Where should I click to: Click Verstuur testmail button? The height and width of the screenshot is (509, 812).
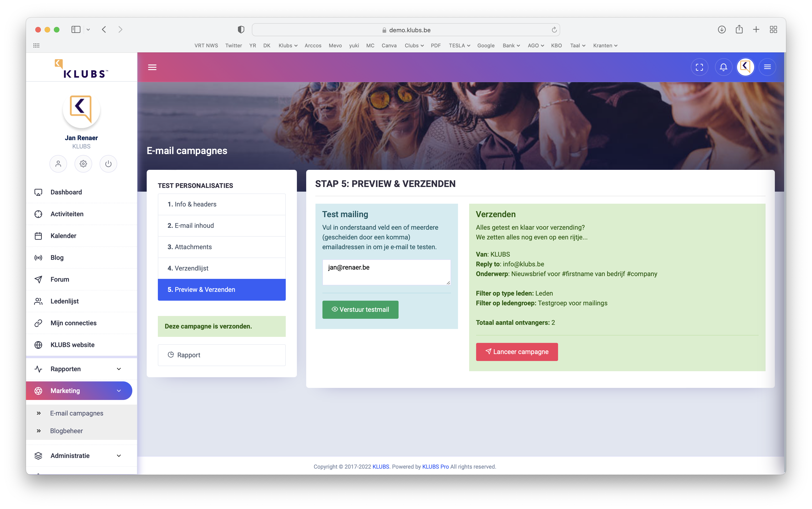coord(360,309)
